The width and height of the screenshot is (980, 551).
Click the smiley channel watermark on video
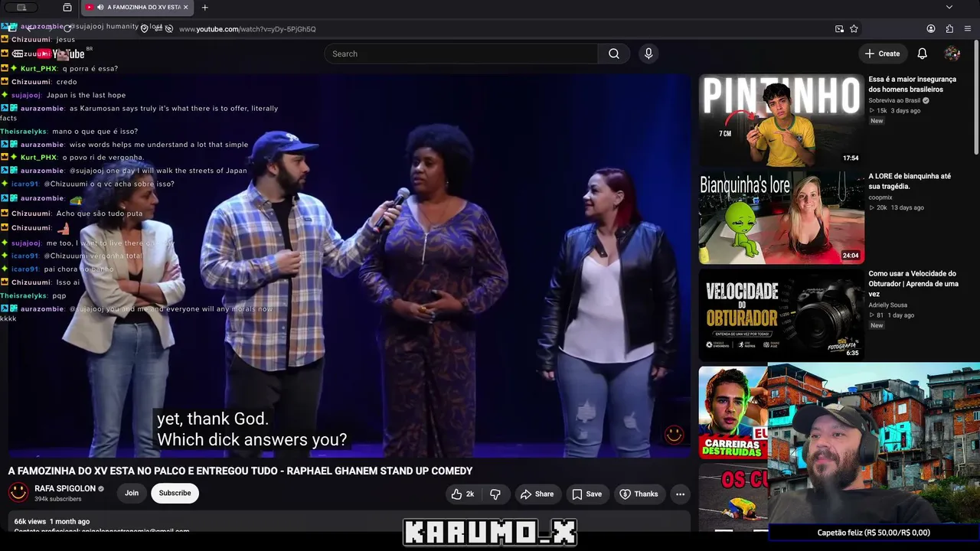(674, 434)
